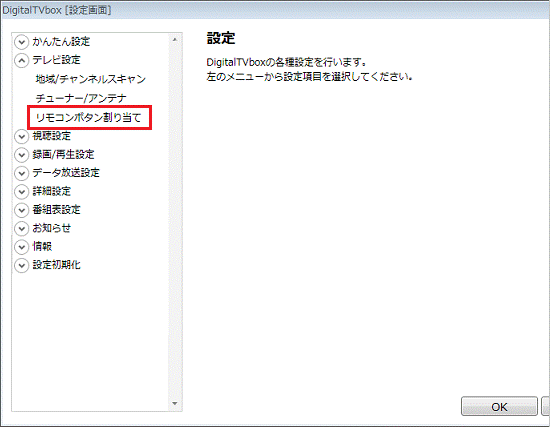Select the 詳細設定 label
The image size is (550, 427).
click(52, 191)
